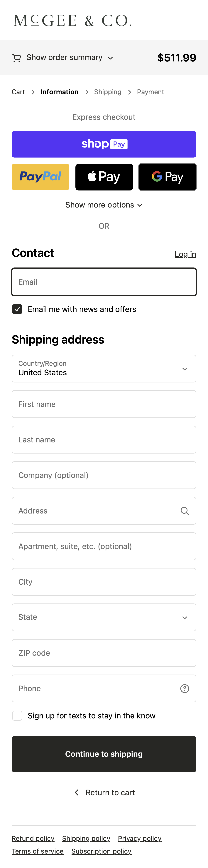Pay with Shop Pay button

[x=104, y=144]
